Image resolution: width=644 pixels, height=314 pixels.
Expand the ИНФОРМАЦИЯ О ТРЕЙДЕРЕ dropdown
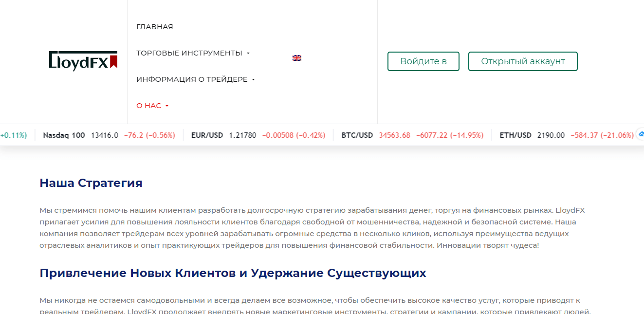coord(196,79)
